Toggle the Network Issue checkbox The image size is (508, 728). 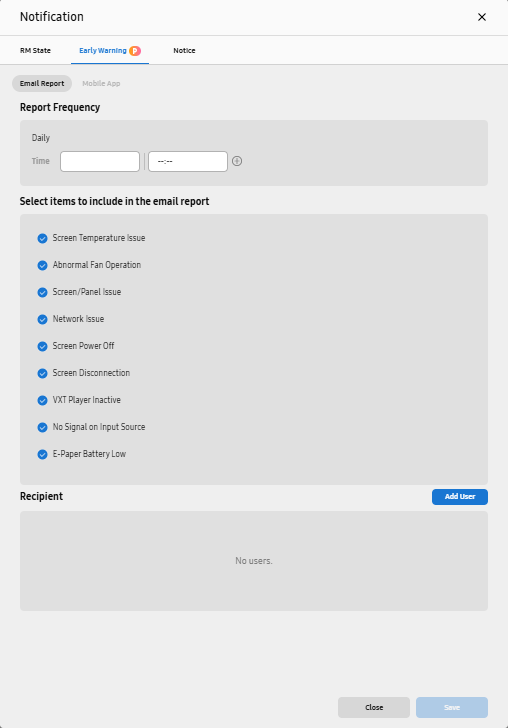point(42,319)
